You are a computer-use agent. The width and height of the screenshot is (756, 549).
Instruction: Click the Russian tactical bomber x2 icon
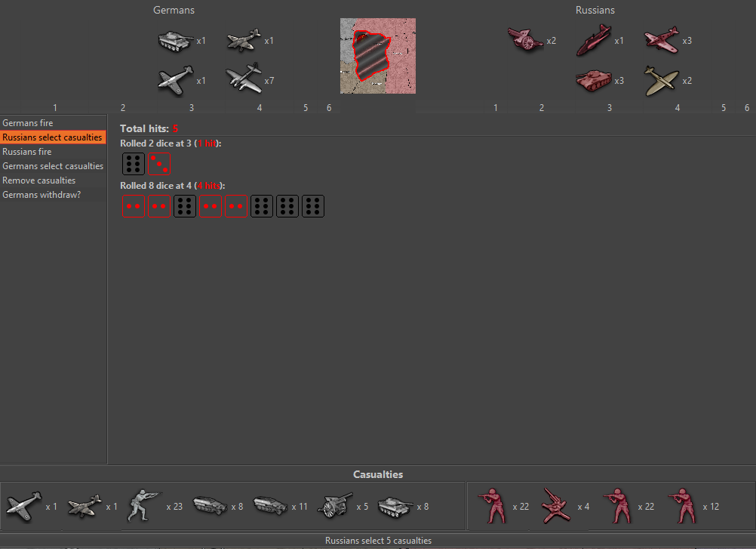660,81
